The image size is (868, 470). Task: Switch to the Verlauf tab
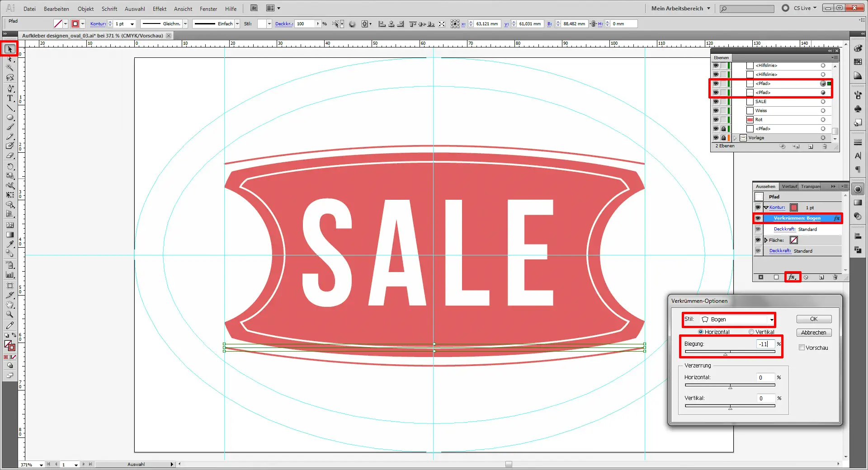click(789, 186)
